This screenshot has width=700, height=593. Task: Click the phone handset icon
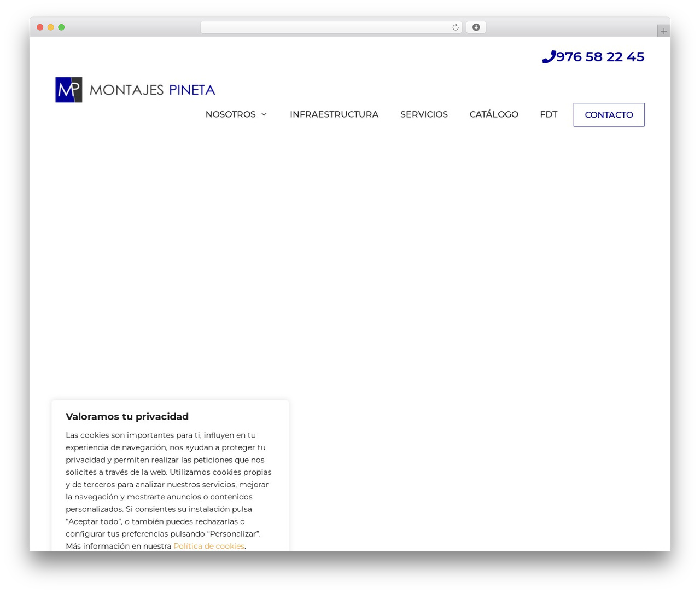pos(549,57)
